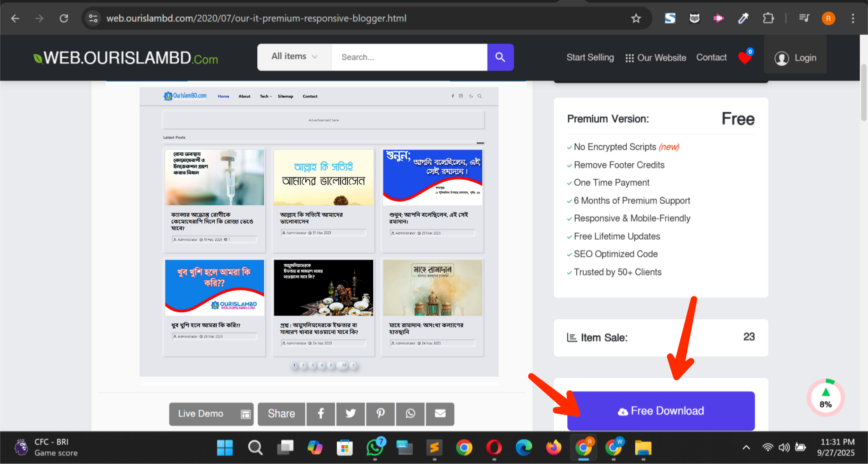Open the Live Demo
The image size is (868, 464).
coord(211,414)
